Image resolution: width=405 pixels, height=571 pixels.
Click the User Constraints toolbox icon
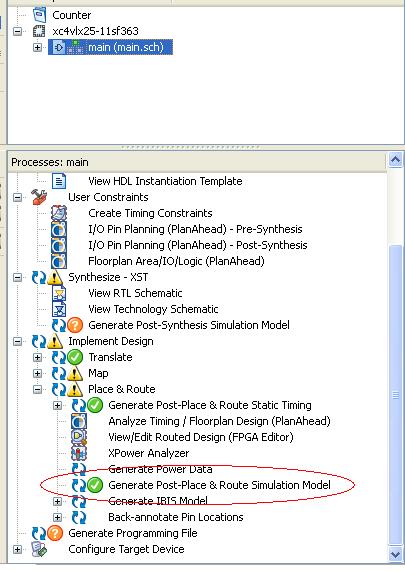click(x=39, y=197)
